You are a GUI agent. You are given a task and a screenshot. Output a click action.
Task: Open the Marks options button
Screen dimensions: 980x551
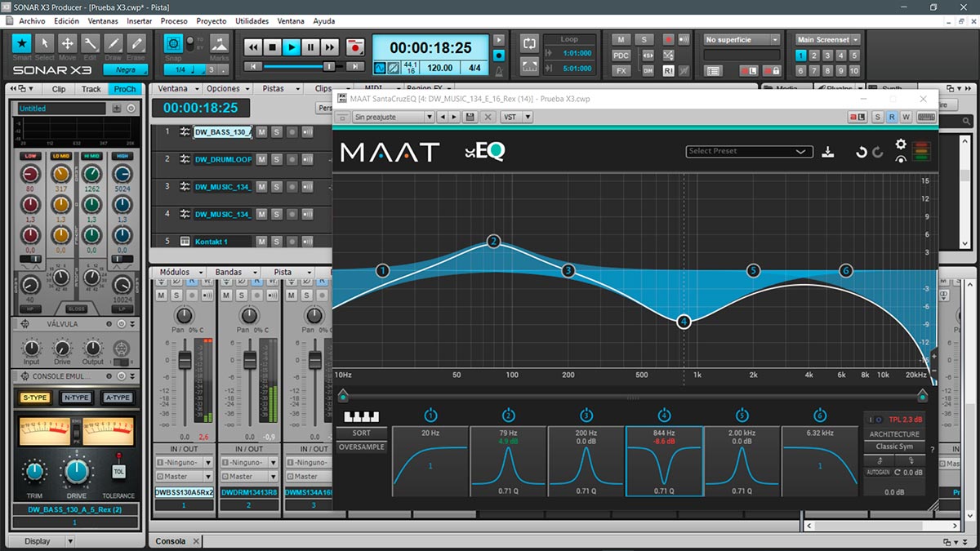tap(219, 43)
